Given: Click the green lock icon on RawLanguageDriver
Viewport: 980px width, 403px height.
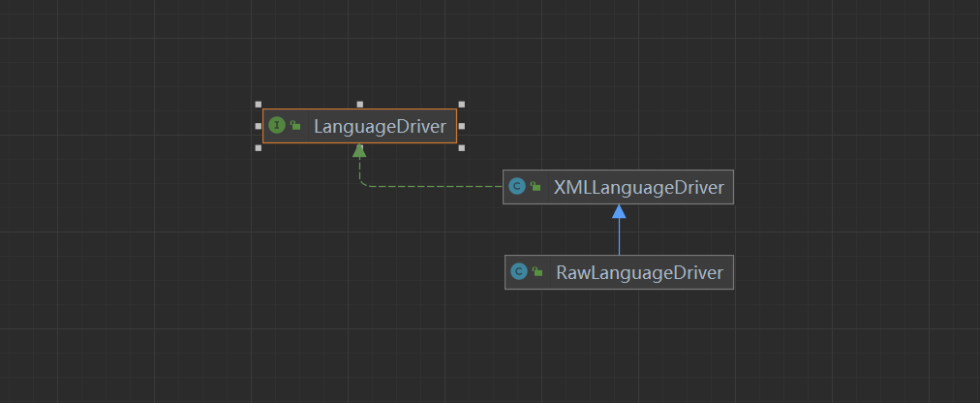Looking at the screenshot, I should click(x=537, y=272).
